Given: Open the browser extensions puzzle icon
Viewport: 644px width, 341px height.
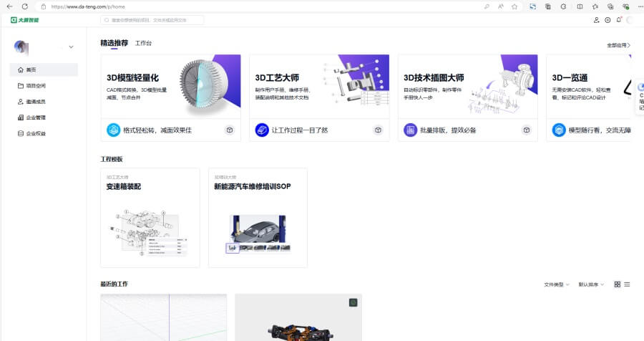Looking at the screenshot, I should click(564, 6).
